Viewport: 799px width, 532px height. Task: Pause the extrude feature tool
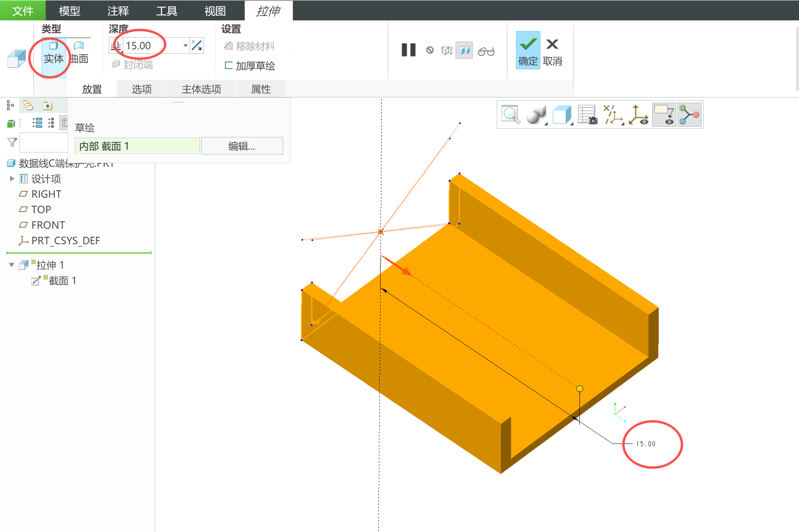coord(408,50)
